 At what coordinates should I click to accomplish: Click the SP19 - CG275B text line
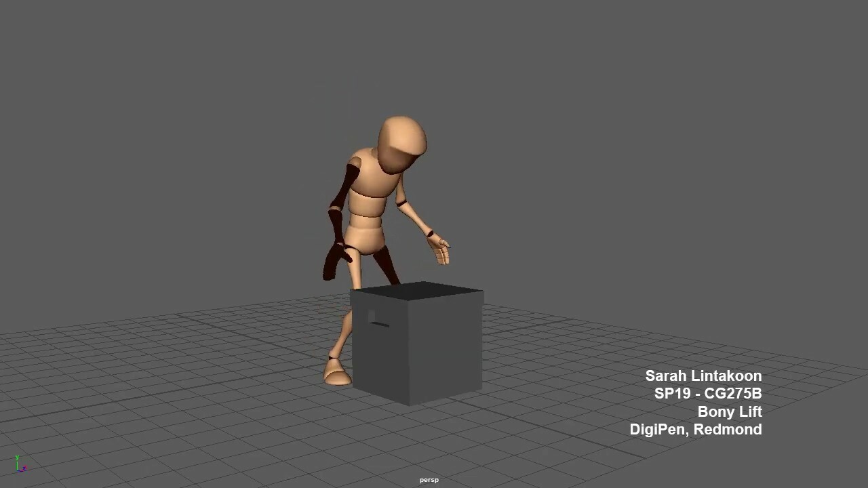pyautogui.click(x=707, y=394)
